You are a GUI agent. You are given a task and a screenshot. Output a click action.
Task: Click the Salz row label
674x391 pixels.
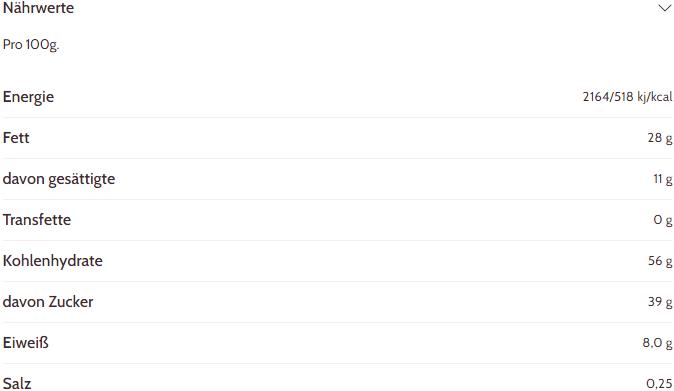17,384
